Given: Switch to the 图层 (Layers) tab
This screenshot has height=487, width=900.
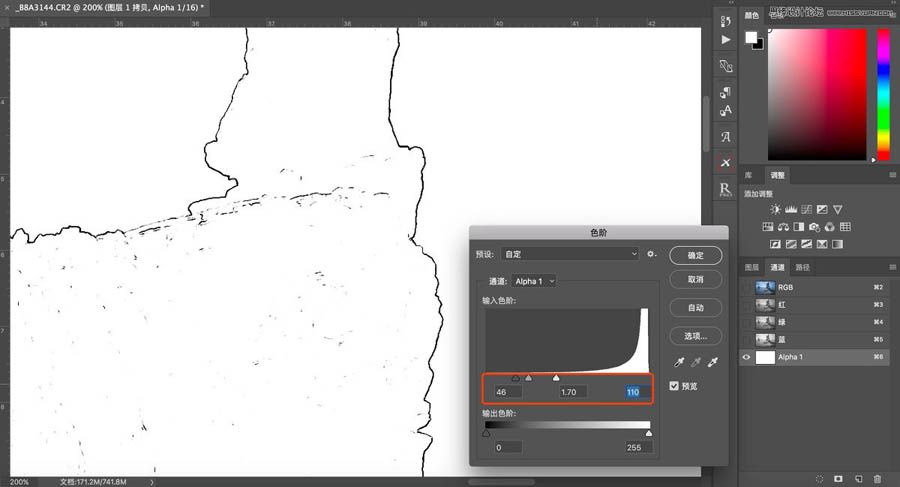Looking at the screenshot, I should [x=752, y=268].
